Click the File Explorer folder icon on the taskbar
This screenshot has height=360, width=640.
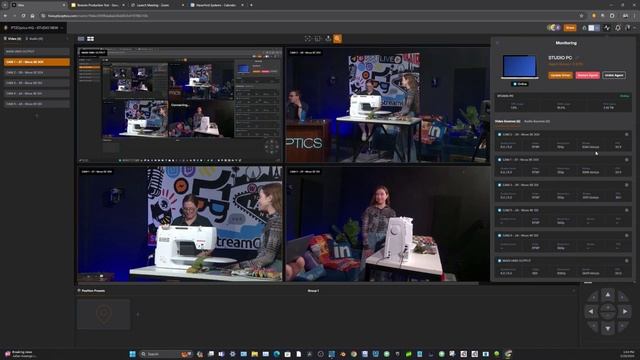(x=255, y=354)
